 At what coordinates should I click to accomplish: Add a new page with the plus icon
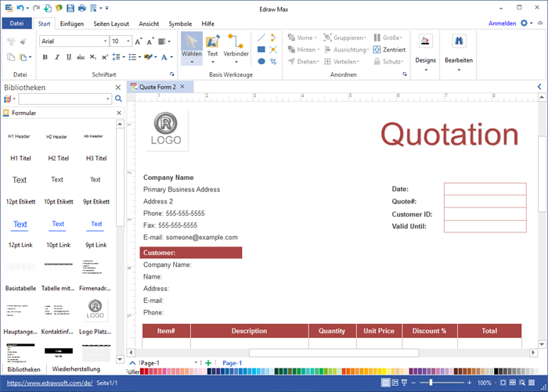click(207, 363)
